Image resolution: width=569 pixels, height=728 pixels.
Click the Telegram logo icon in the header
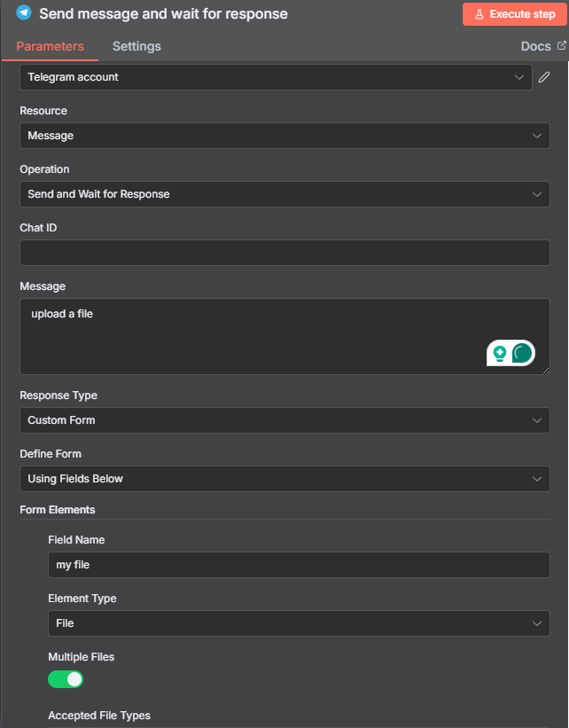pos(24,13)
